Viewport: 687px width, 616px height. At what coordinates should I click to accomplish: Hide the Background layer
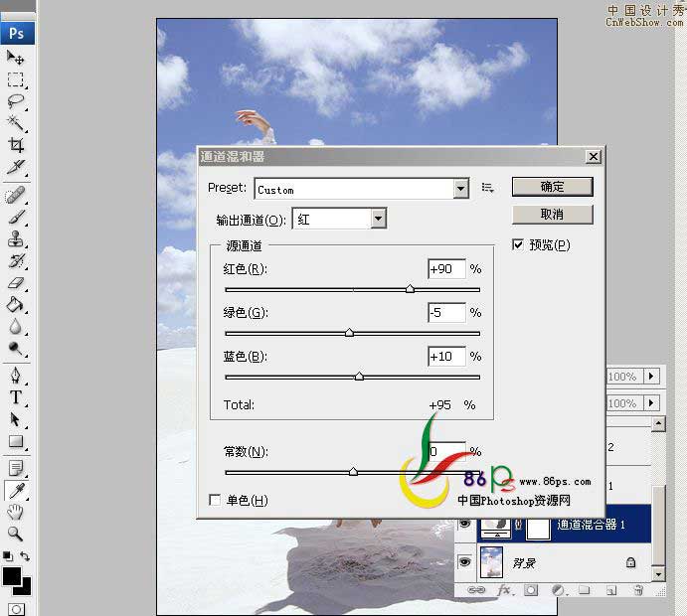coord(465,561)
